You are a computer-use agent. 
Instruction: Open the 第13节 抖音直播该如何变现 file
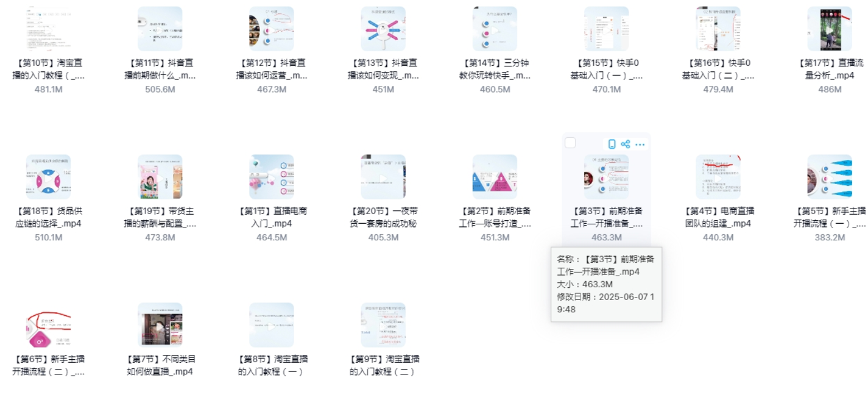click(383, 29)
